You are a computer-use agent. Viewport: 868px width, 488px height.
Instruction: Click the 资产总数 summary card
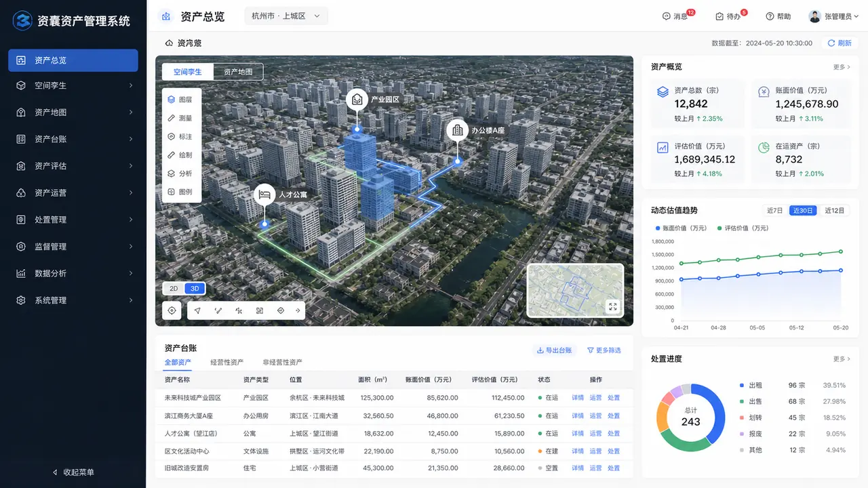click(698, 104)
